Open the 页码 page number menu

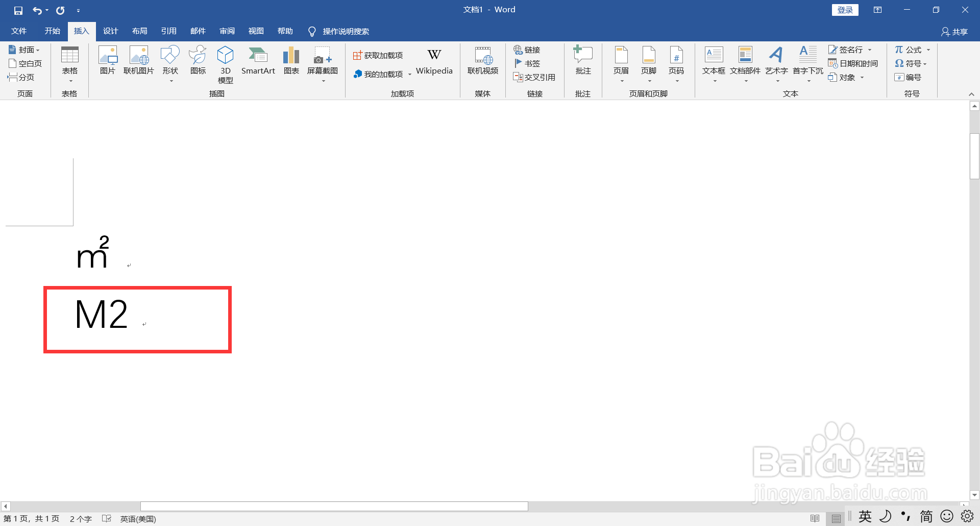pos(676,64)
